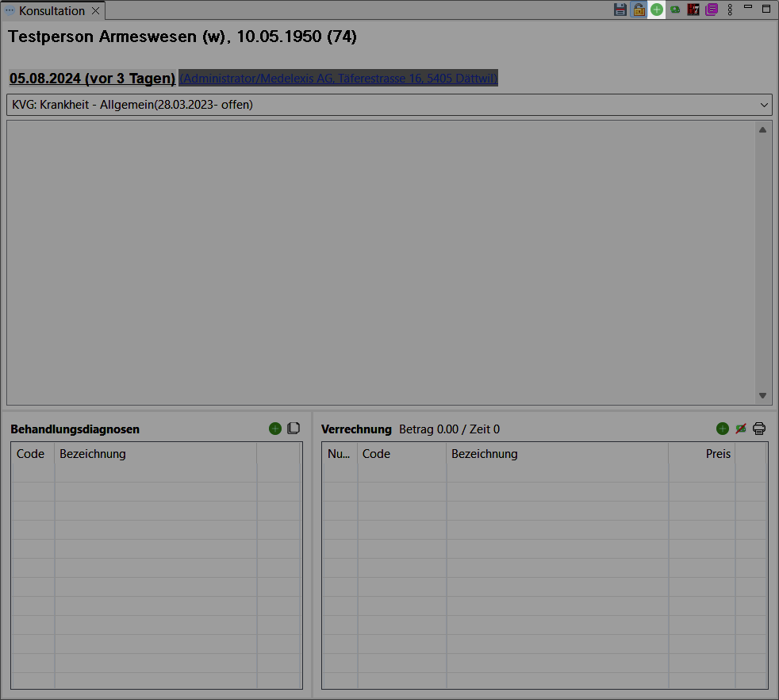Image resolution: width=779 pixels, height=700 pixels.
Task: Click the purple notes icon
Action: click(x=712, y=10)
